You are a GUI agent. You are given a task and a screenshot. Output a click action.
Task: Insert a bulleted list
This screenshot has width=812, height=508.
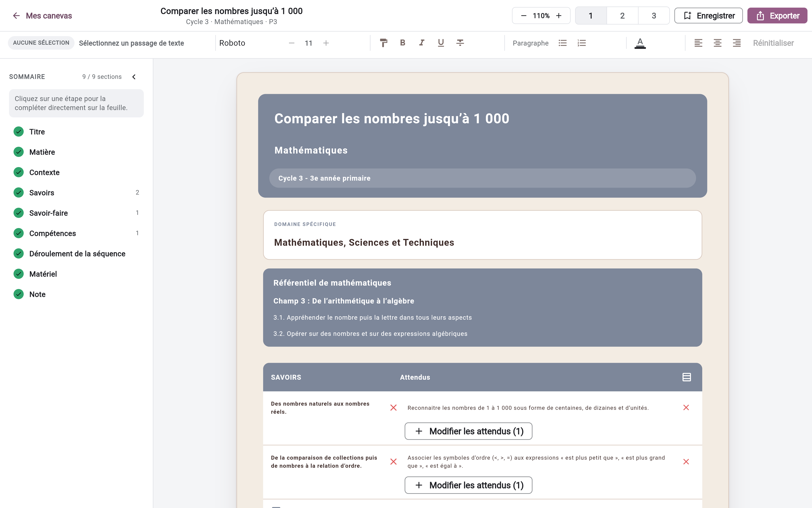pyautogui.click(x=563, y=43)
